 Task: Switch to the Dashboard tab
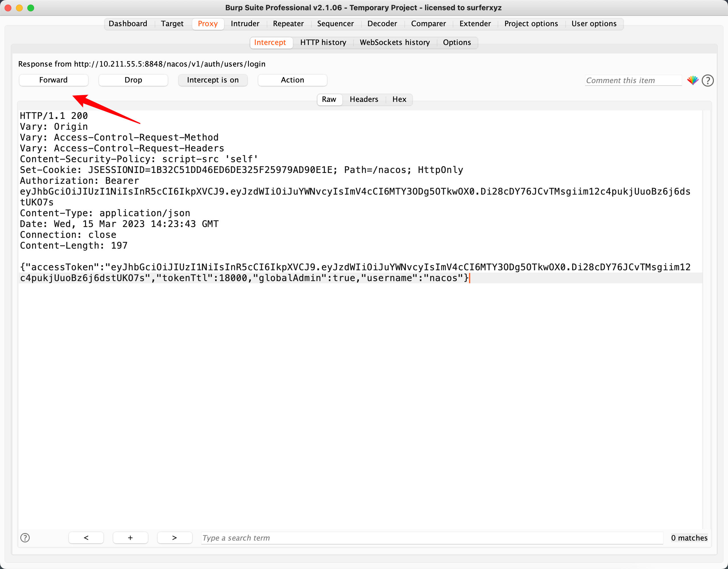128,24
